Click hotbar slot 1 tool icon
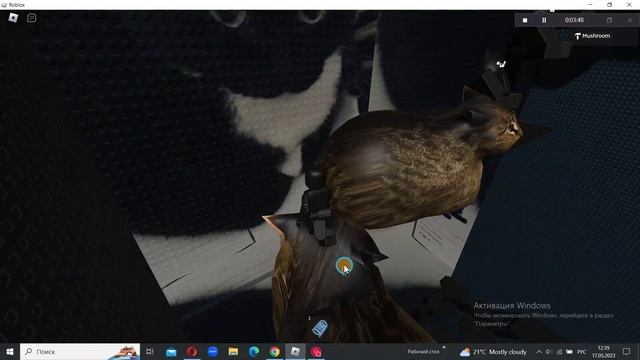This screenshot has width=640, height=360. (x=320, y=328)
